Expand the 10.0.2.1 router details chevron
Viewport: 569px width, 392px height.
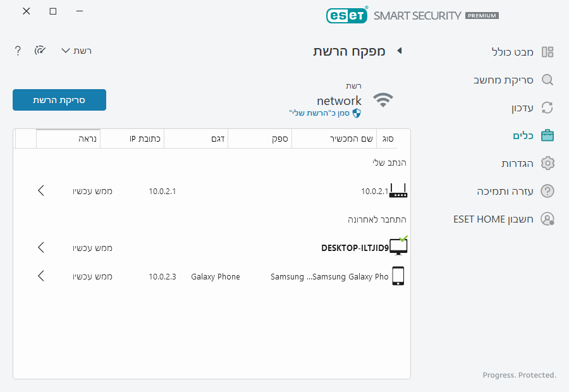pyautogui.click(x=41, y=190)
